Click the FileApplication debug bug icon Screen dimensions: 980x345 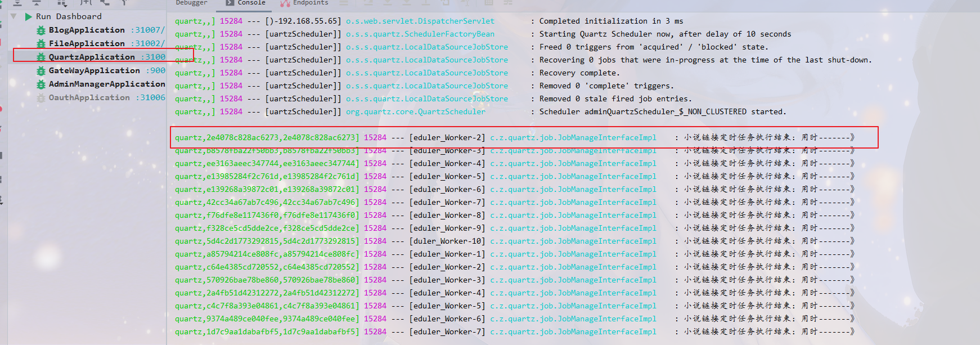(x=41, y=44)
